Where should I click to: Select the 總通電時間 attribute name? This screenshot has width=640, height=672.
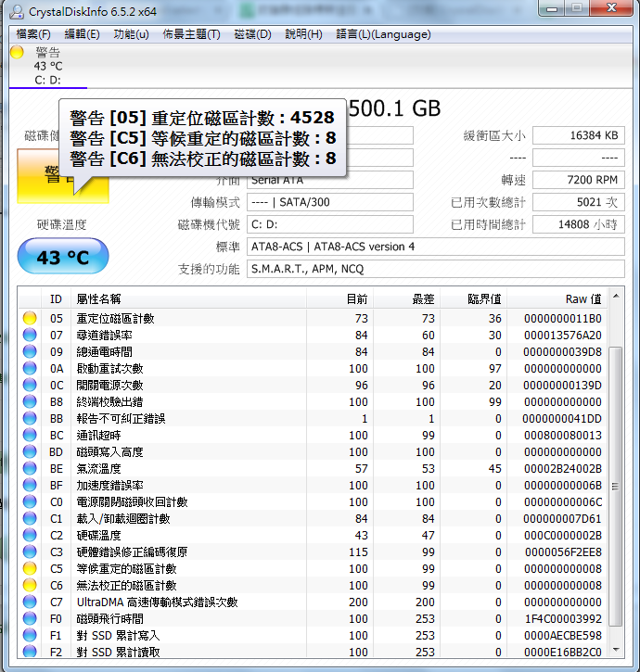click(104, 352)
